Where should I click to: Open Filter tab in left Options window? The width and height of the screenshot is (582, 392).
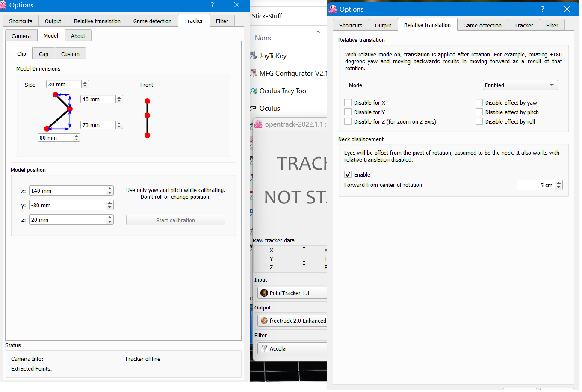click(222, 21)
